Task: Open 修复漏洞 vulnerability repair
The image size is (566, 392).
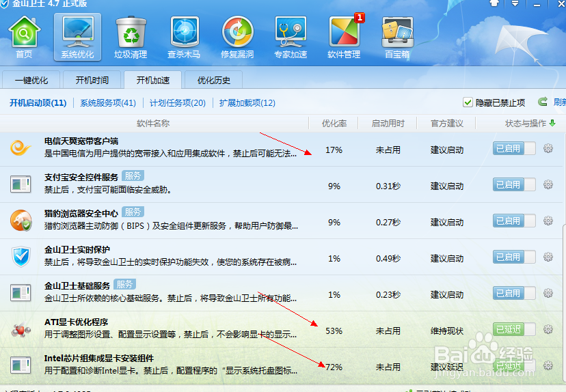Action: coord(237,37)
